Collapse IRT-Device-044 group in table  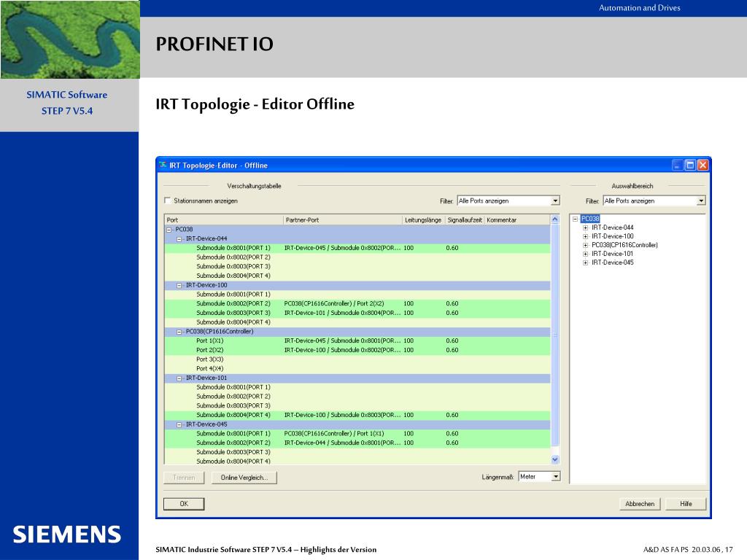click(x=179, y=238)
